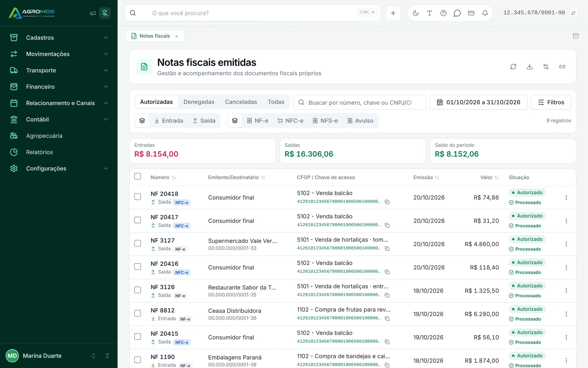Download the notas fiscais export
The height and width of the screenshot is (368, 588).
(x=529, y=67)
